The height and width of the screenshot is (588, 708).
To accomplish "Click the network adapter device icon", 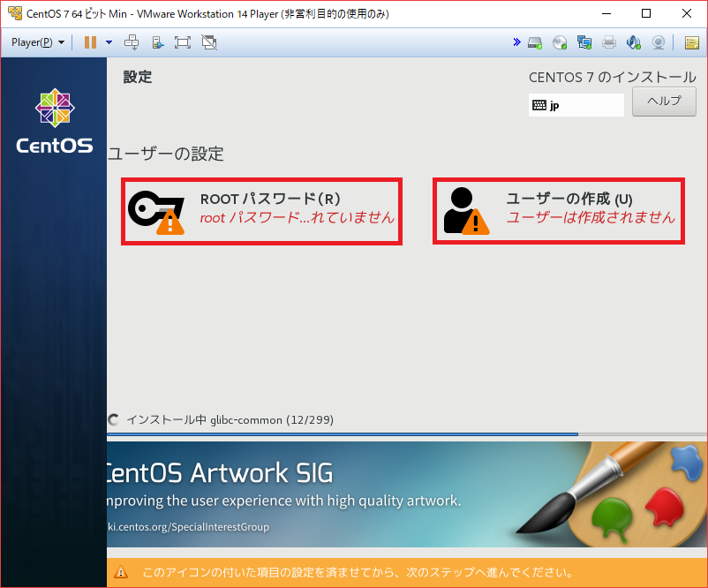I will 584,43.
